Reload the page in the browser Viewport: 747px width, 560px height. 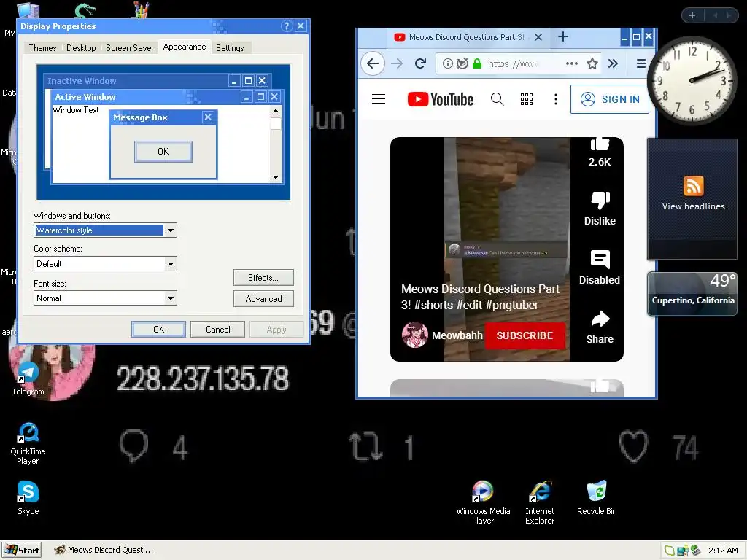[420, 63]
